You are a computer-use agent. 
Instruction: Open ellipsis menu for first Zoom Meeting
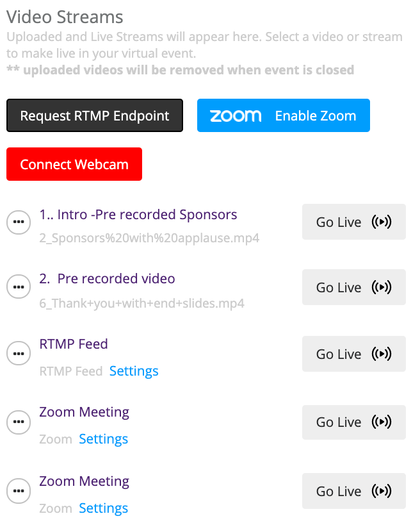tap(19, 422)
